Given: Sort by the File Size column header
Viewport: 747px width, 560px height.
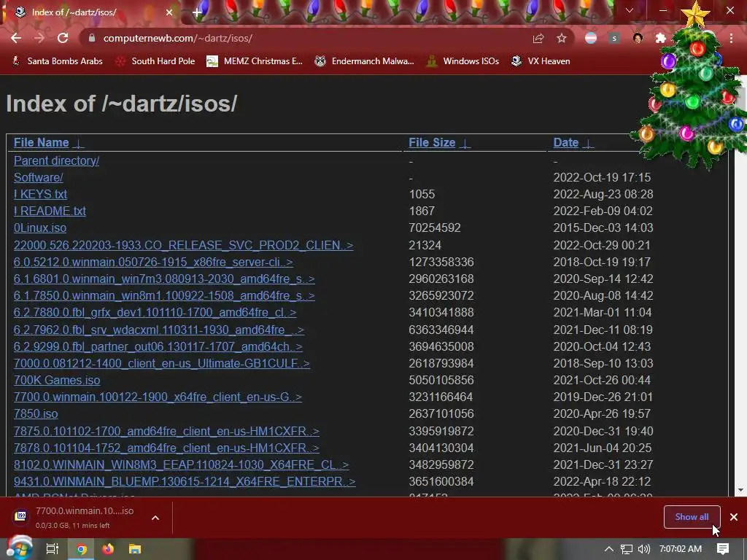Looking at the screenshot, I should click(x=432, y=142).
